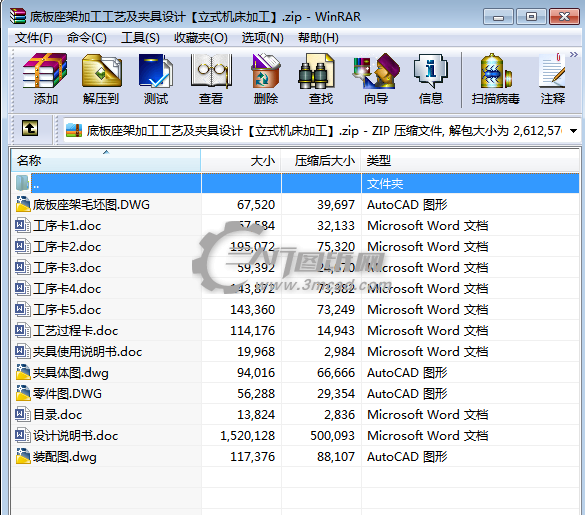Show archive 信息 (Info)
This screenshot has width=585, height=515.
(x=431, y=79)
